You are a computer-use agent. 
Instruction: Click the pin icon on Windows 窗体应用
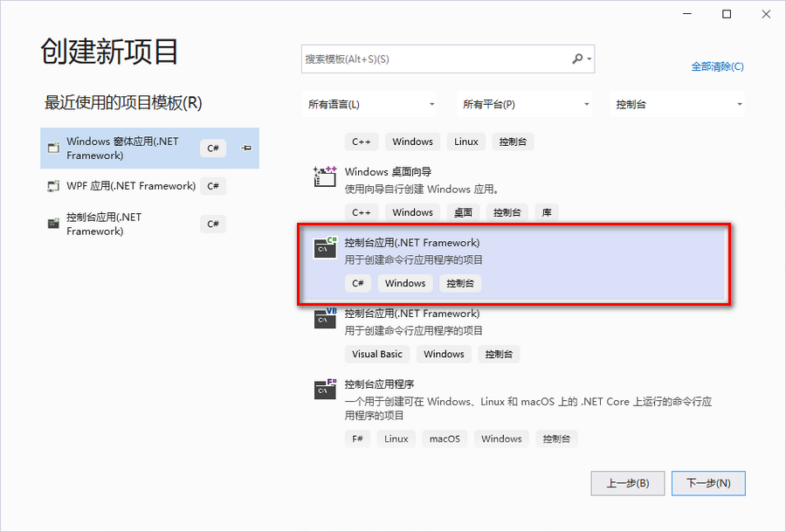pos(246,148)
